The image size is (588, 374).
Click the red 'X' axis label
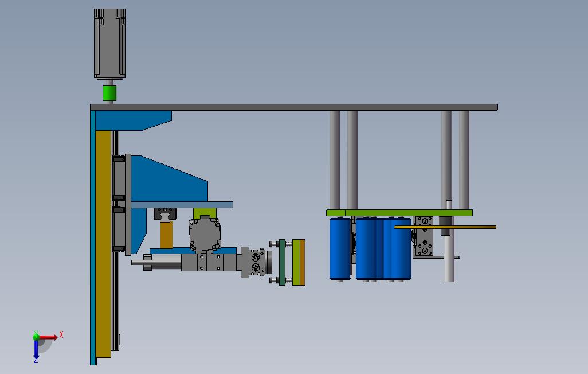pyautogui.click(x=61, y=334)
